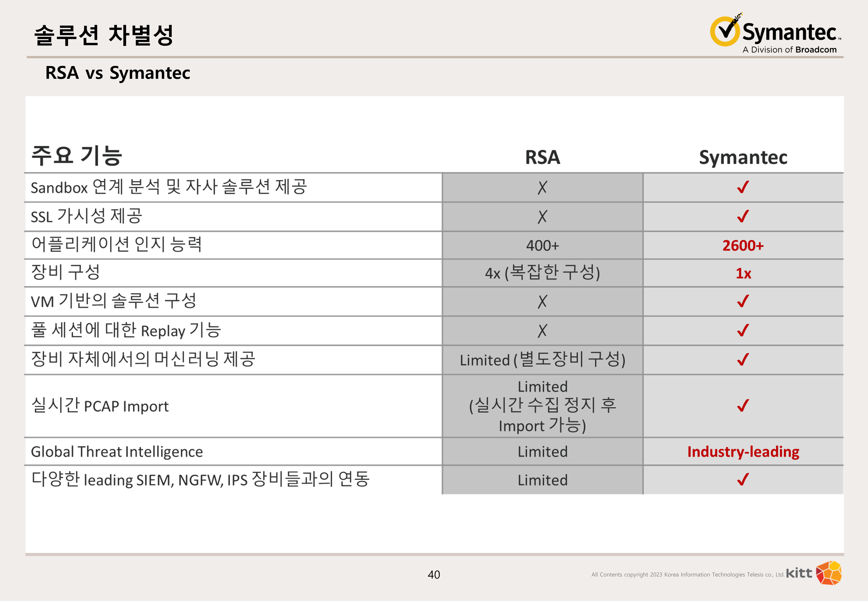Click the Industry-leading red text
This screenshot has width=868, height=601.
click(743, 452)
